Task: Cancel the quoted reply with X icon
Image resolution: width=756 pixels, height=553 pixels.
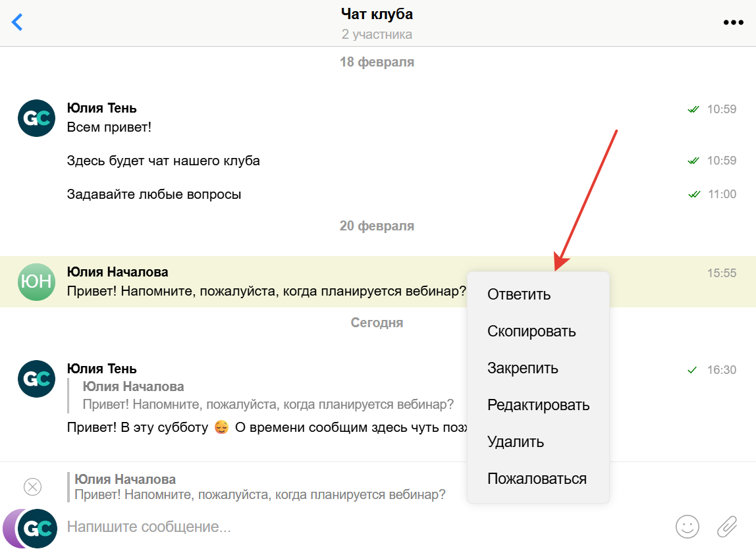Action: [x=32, y=487]
